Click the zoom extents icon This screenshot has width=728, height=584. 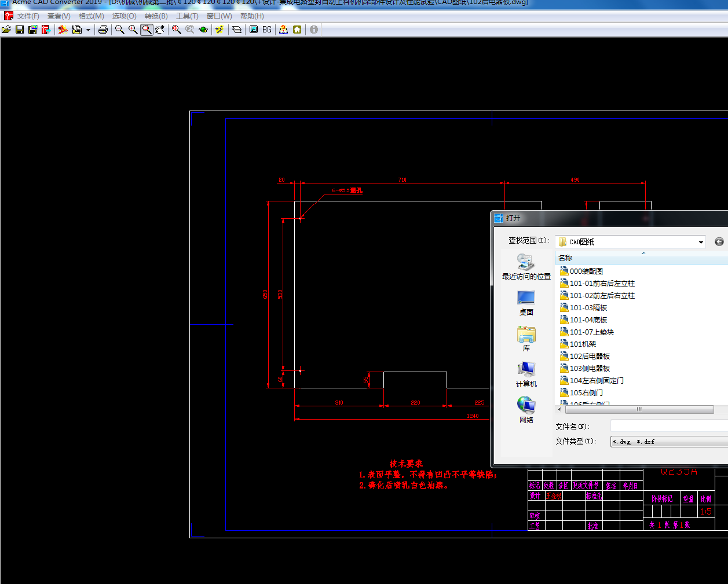pyautogui.click(x=176, y=30)
